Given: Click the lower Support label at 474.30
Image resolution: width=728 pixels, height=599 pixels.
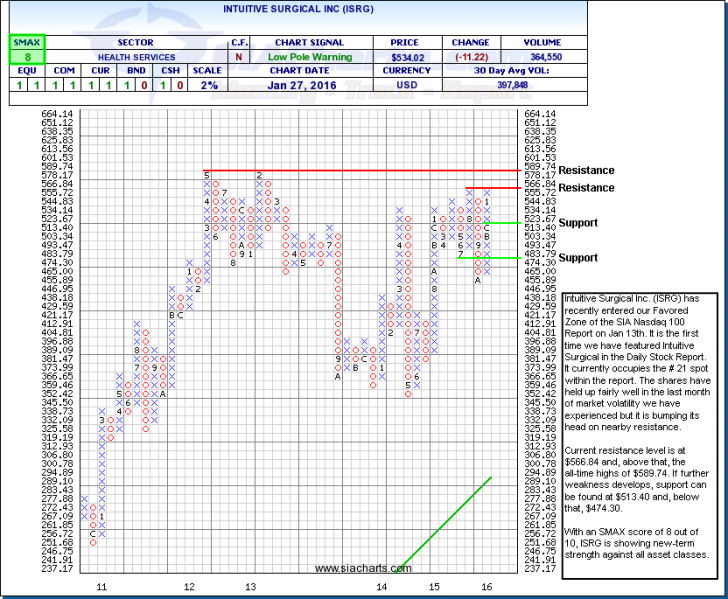Looking at the screenshot, I should click(x=580, y=258).
